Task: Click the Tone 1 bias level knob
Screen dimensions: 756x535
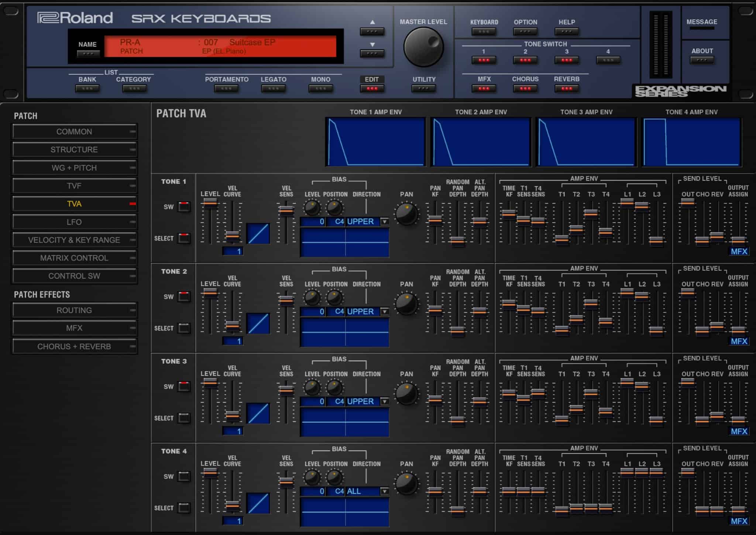Action: point(312,208)
